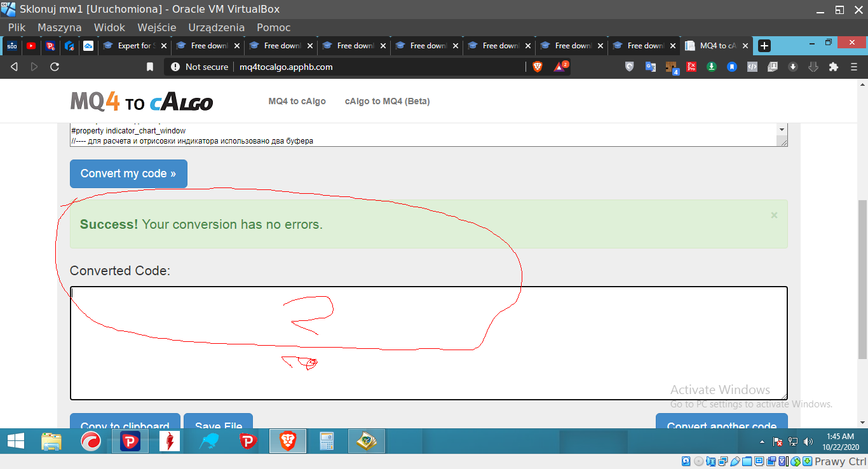The width and height of the screenshot is (868, 469).
Task: Open the FxPro red extension icon
Action: pyautogui.click(x=691, y=67)
